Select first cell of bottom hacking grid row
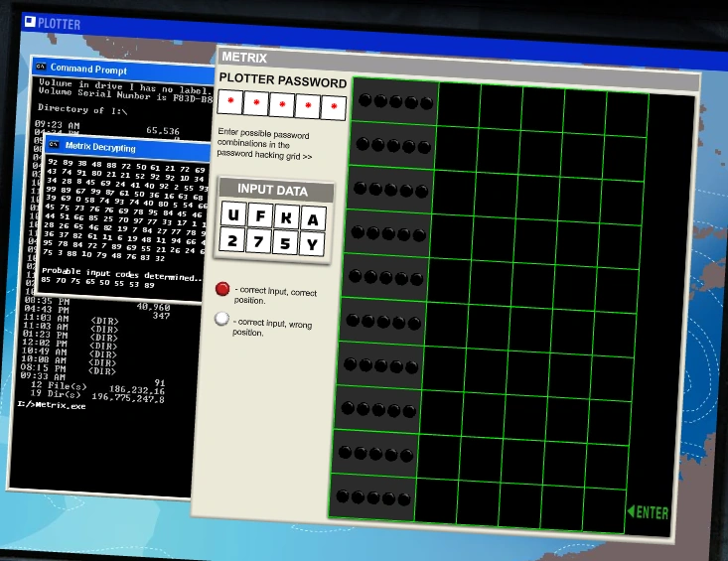Screen dimensions: 728x561 point(435,501)
